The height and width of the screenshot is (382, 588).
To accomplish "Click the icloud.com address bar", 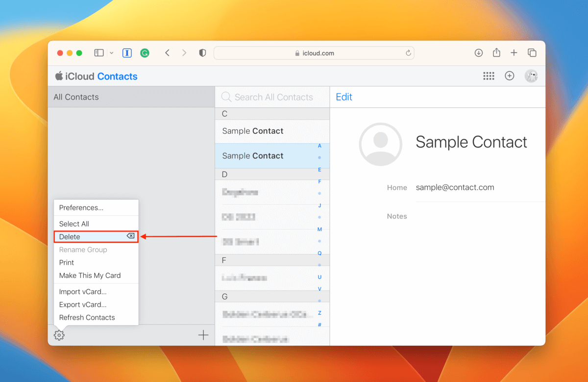I will [314, 53].
